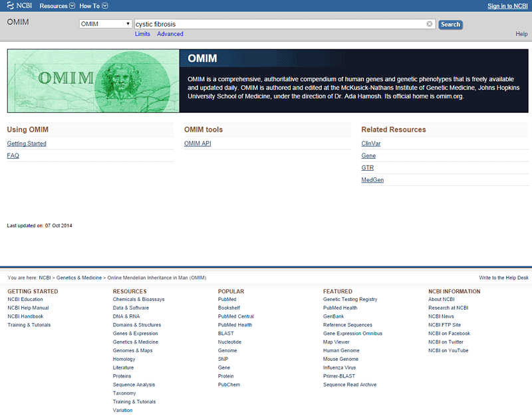The width and height of the screenshot is (532, 416).
Task: Open the Gene related resource link
Action: 368,156
